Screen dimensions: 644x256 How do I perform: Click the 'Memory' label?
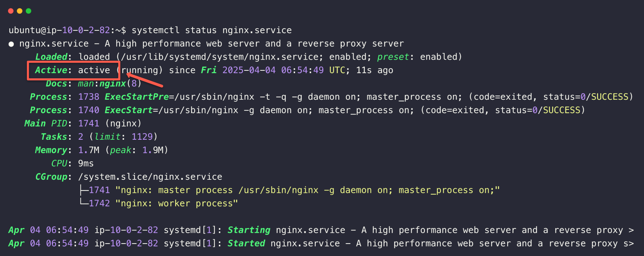pos(51,150)
